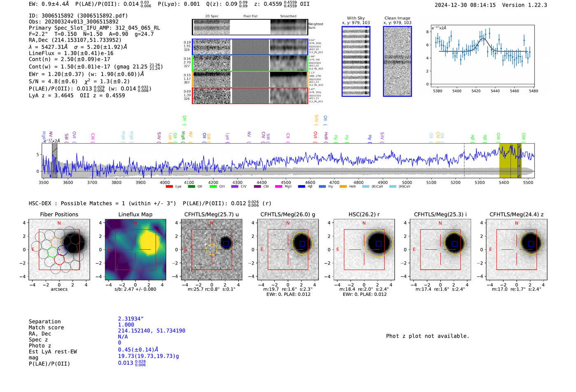Click the blue square marker in HSC r image
The height and width of the screenshot is (392, 576).
379,244
